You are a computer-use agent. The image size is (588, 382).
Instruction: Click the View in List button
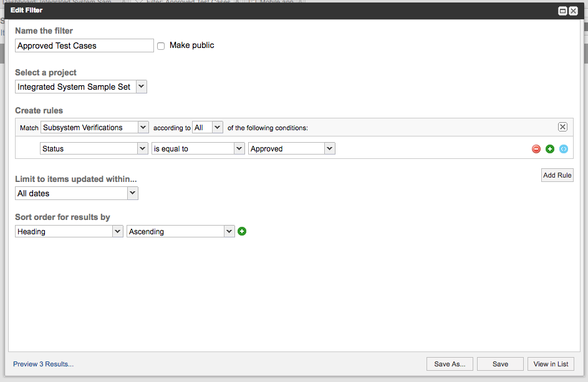tap(551, 364)
